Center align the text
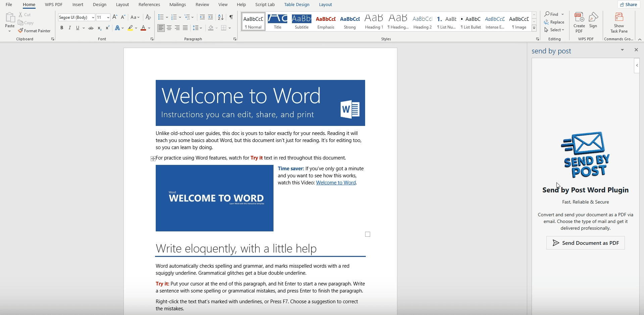 [x=169, y=28]
